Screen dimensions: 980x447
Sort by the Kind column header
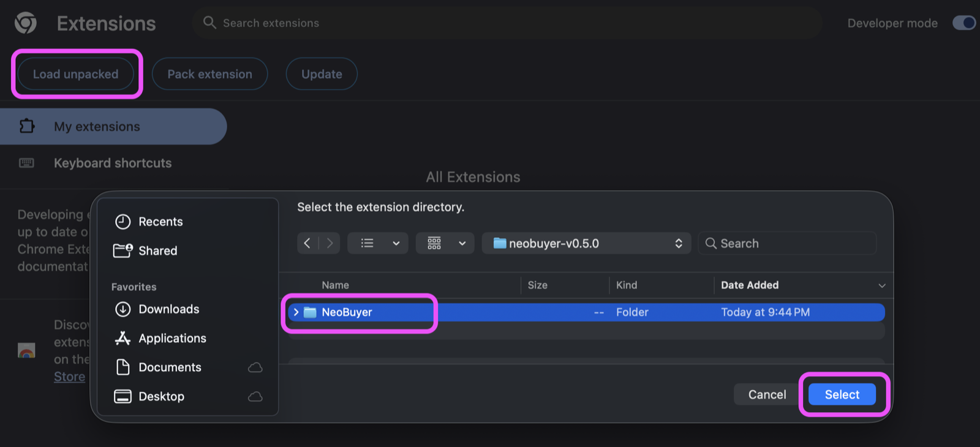627,285
